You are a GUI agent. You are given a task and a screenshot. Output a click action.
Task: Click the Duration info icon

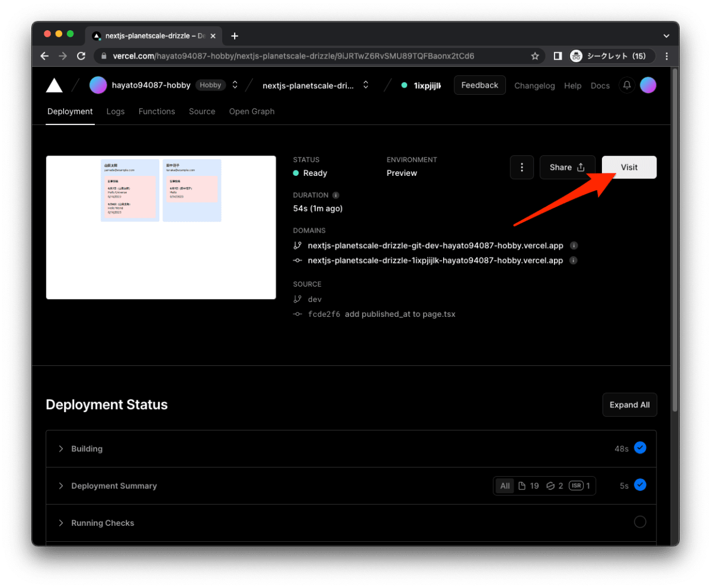pyautogui.click(x=336, y=195)
